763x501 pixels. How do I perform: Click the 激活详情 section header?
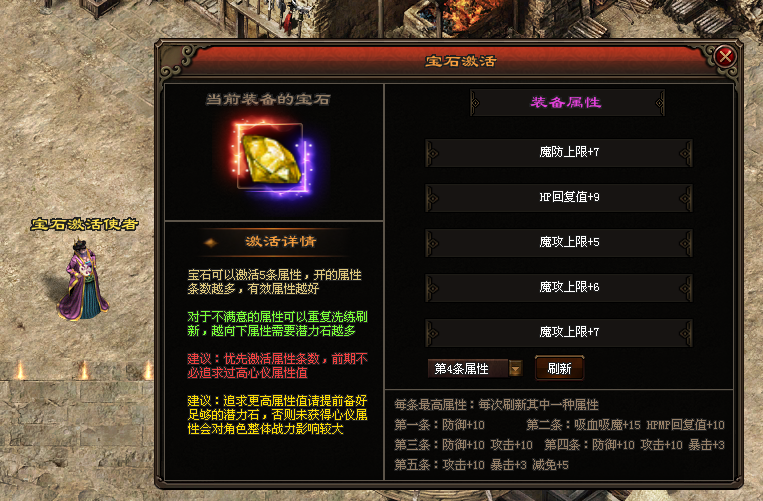(x=281, y=241)
